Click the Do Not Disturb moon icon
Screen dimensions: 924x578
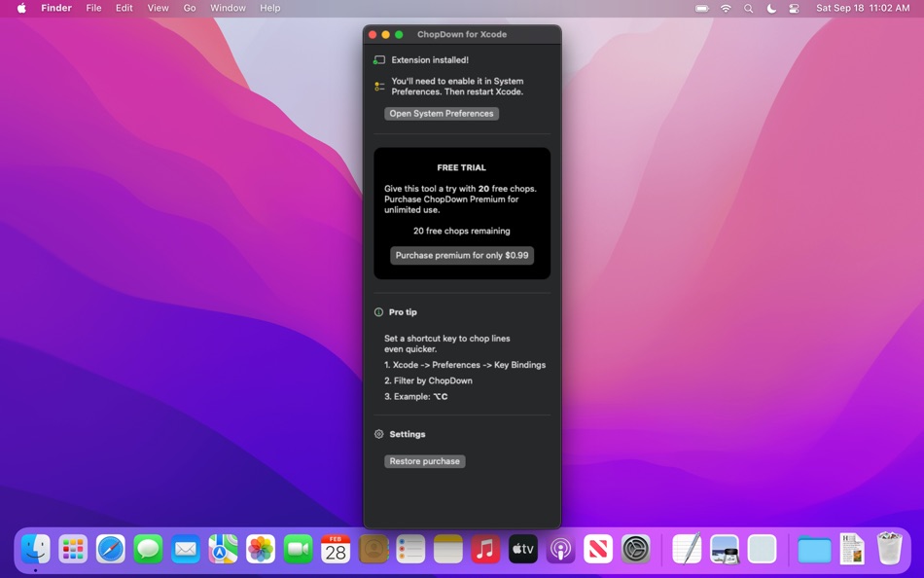[x=771, y=8]
